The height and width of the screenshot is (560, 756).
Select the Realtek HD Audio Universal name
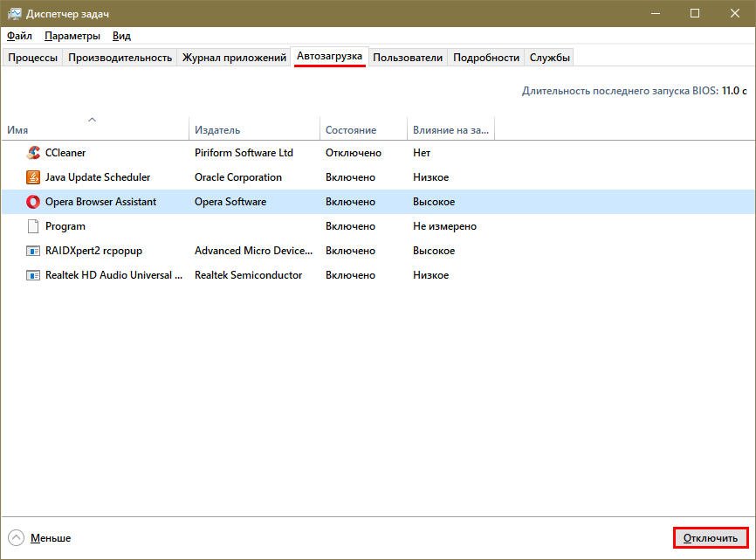(113, 275)
